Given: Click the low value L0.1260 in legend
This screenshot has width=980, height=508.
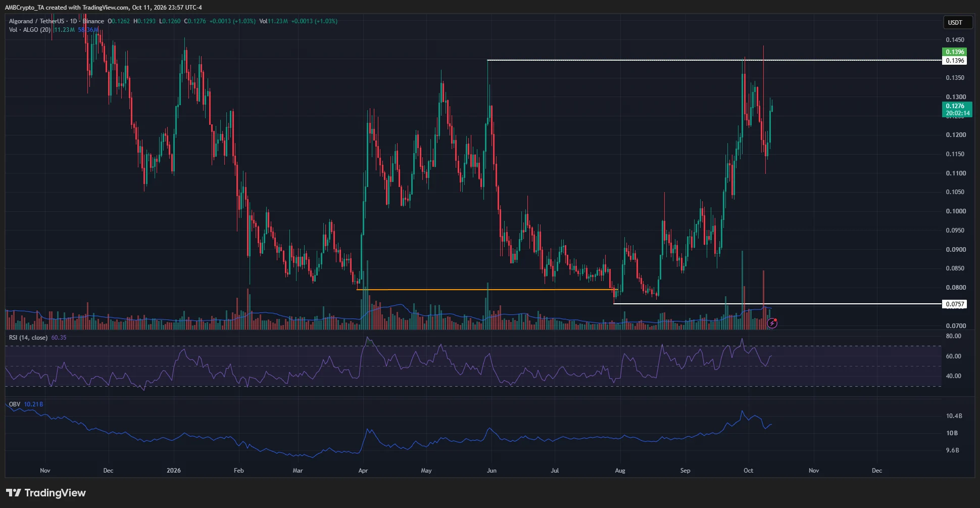Looking at the screenshot, I should click(x=170, y=21).
